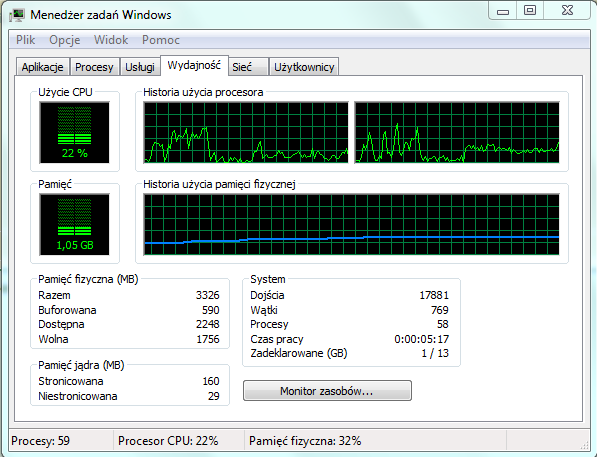Click the memory 1,05 GB gauge

[x=75, y=225]
